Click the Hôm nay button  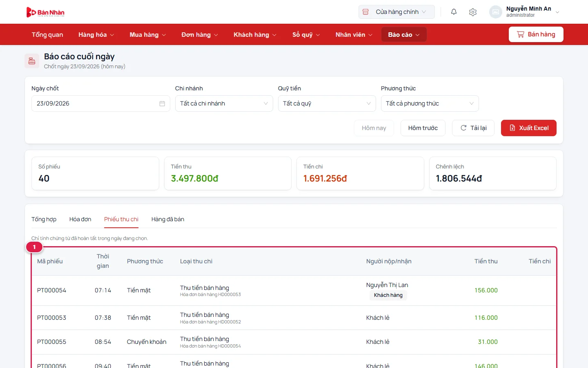(374, 128)
